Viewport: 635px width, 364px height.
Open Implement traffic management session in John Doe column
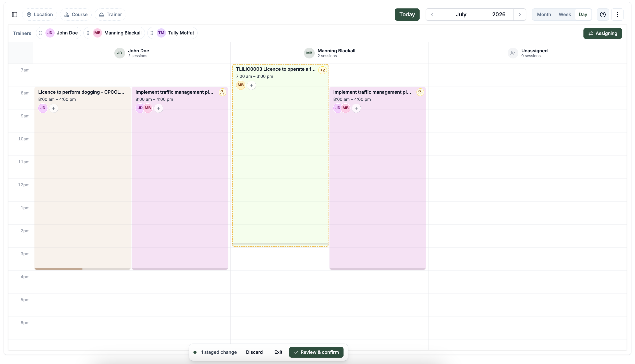pyautogui.click(x=180, y=178)
